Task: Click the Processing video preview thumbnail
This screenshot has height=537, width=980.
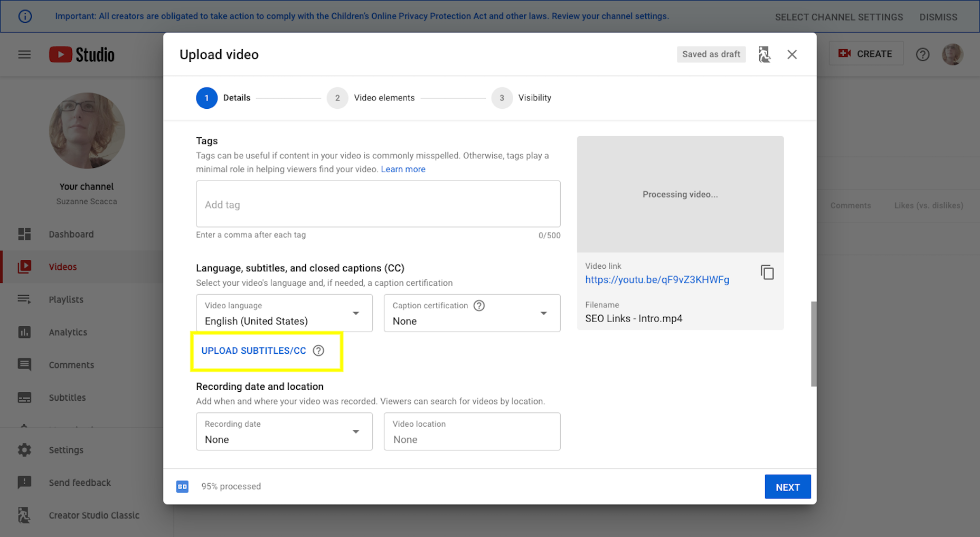Action: (680, 194)
